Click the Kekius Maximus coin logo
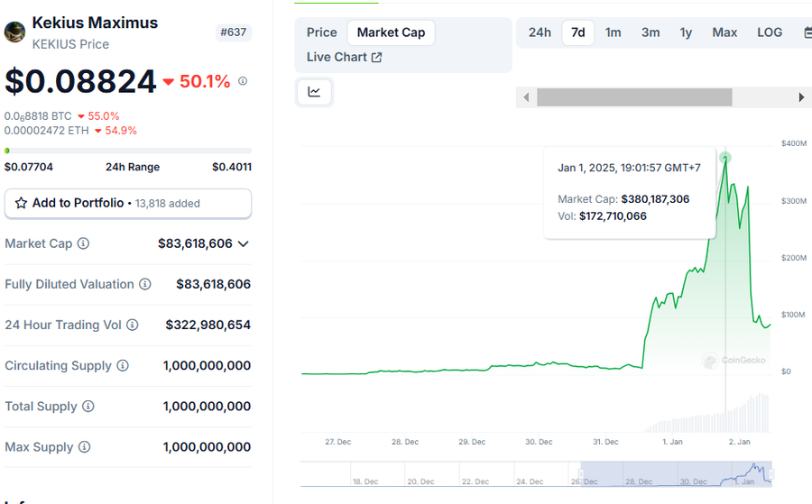Image resolution: width=812 pixels, height=504 pixels. 14,32
